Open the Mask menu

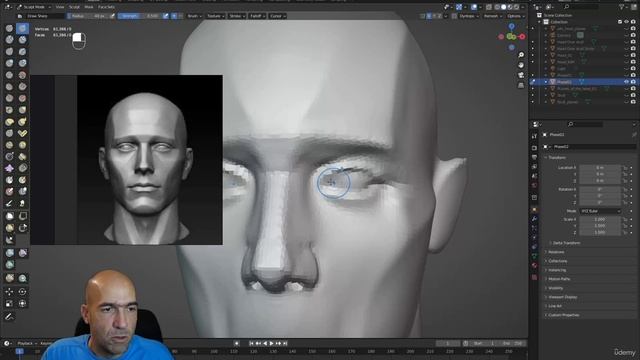point(89,7)
